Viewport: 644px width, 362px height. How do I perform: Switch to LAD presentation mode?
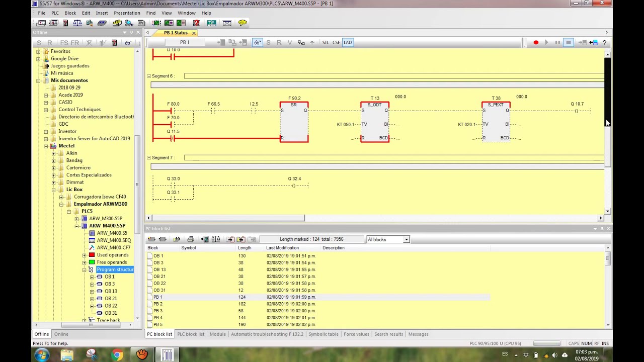click(348, 42)
